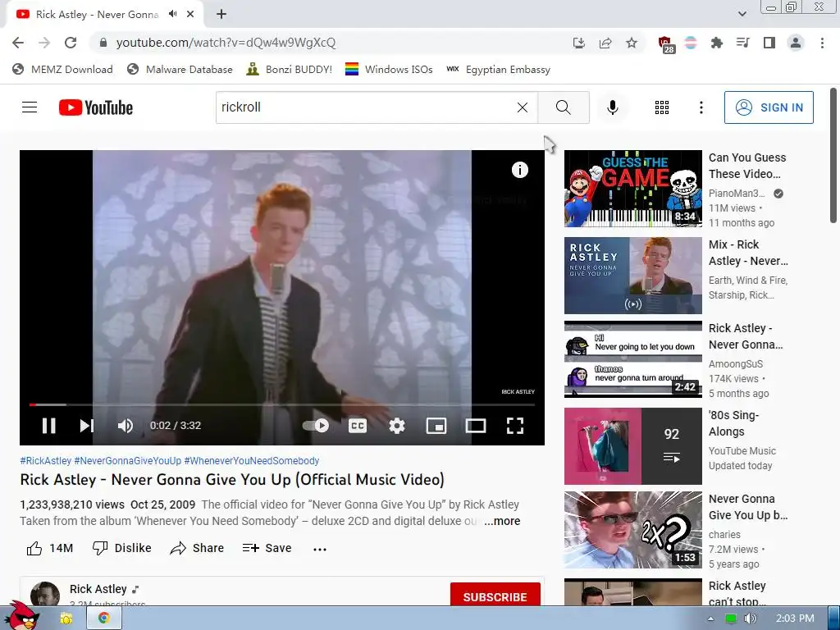Subscribe to Rick Astley channel

coord(495,596)
